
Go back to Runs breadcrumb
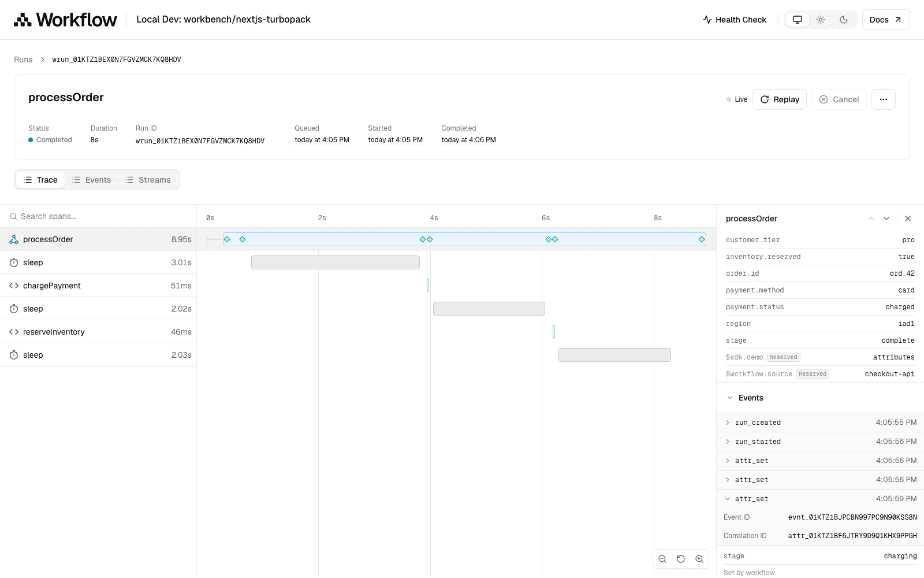click(x=23, y=60)
